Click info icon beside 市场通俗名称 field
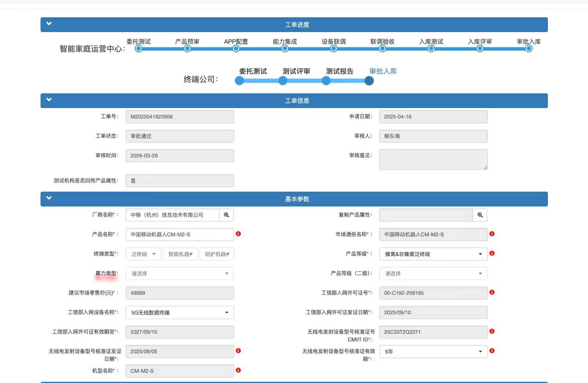 492,234
